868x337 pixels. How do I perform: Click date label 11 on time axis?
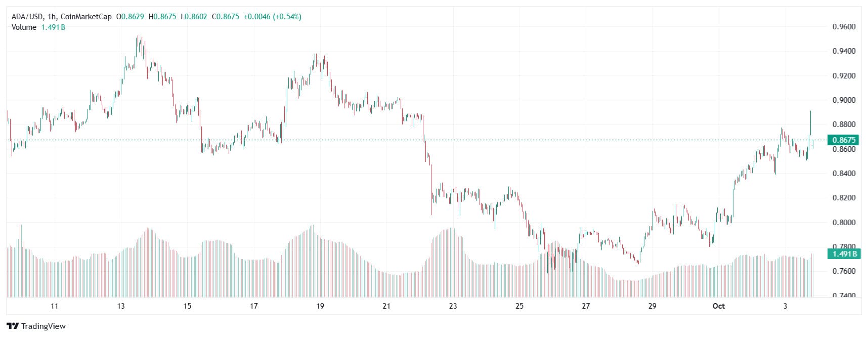click(x=55, y=306)
